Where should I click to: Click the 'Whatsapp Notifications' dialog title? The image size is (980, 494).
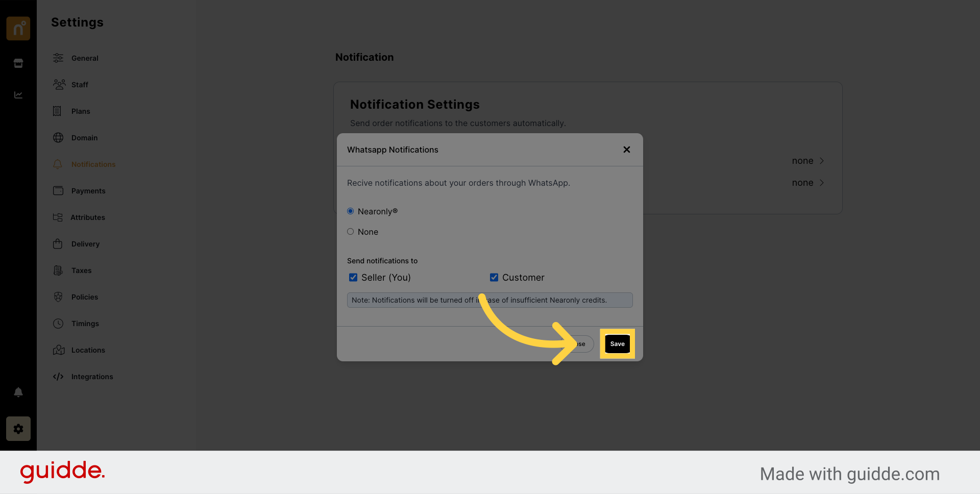coord(393,150)
